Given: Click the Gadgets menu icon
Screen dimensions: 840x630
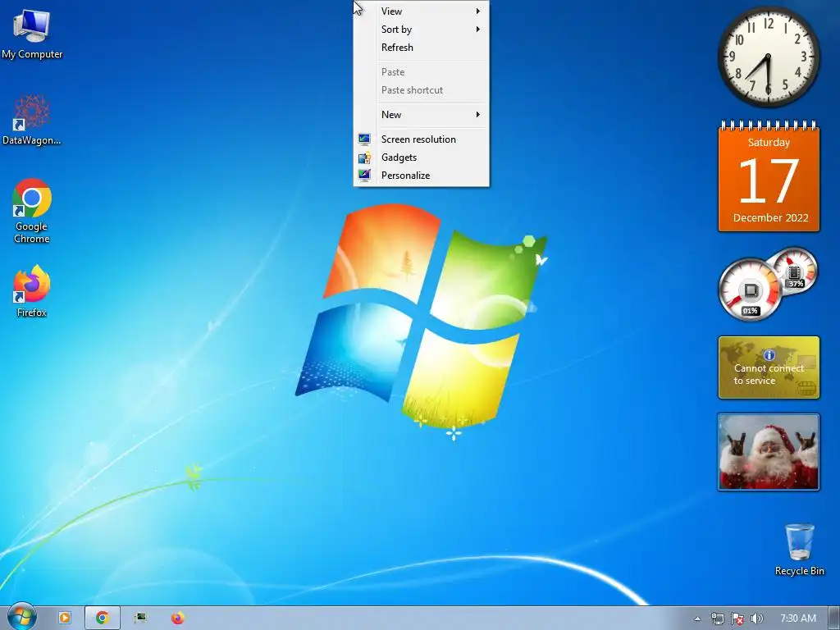Looking at the screenshot, I should point(364,157).
